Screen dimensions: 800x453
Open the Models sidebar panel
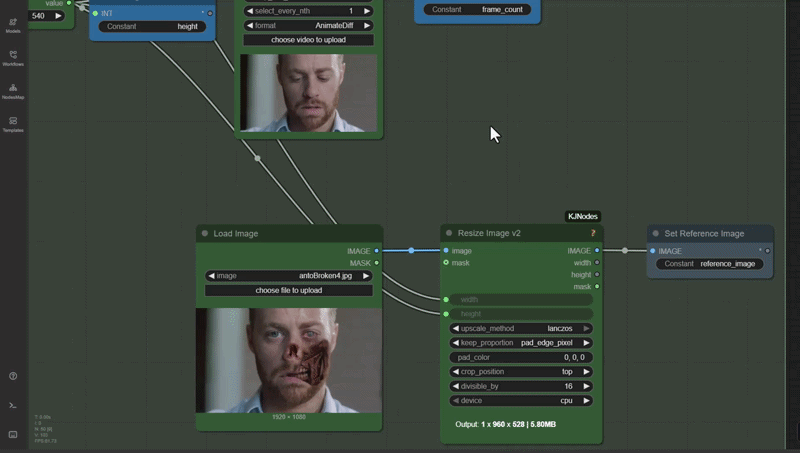click(x=13, y=24)
